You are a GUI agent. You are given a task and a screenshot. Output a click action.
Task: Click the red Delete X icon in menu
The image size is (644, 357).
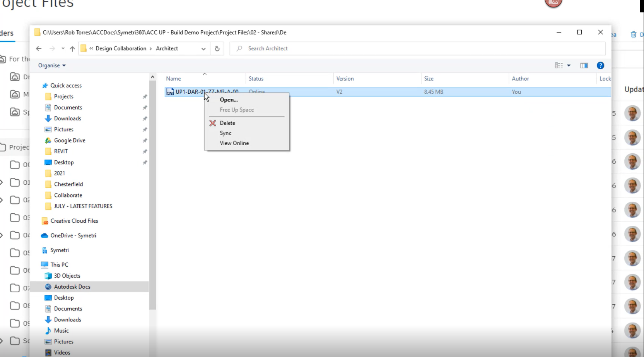(213, 123)
